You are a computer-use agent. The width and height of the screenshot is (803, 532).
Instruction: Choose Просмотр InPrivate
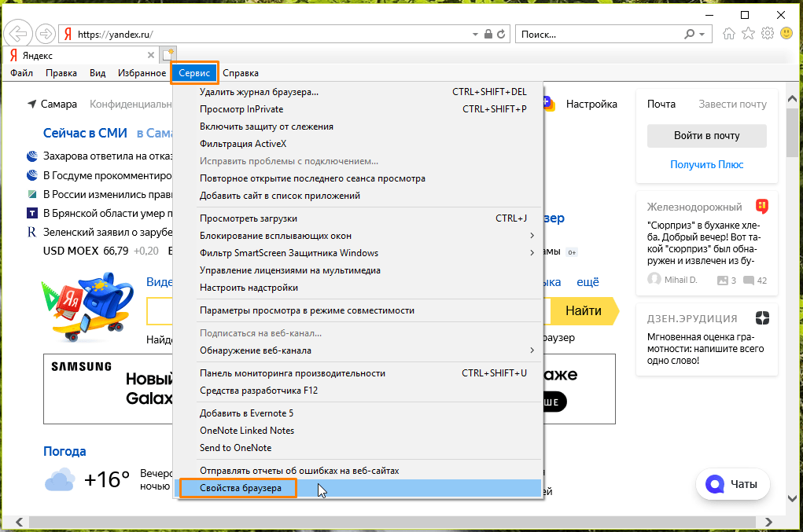pyautogui.click(x=358, y=109)
